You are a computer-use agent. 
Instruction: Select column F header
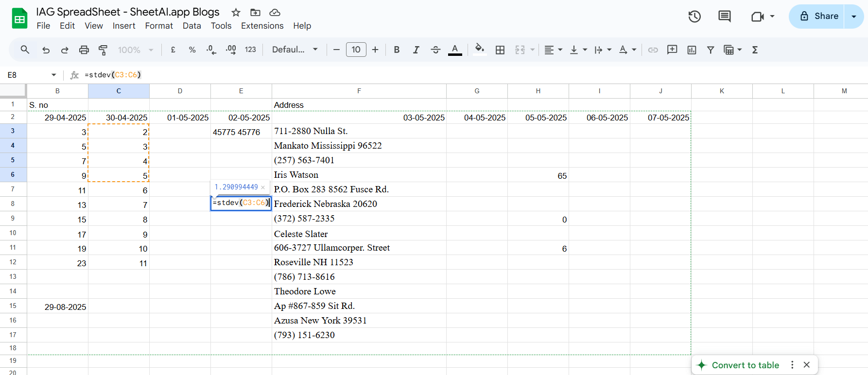(359, 91)
